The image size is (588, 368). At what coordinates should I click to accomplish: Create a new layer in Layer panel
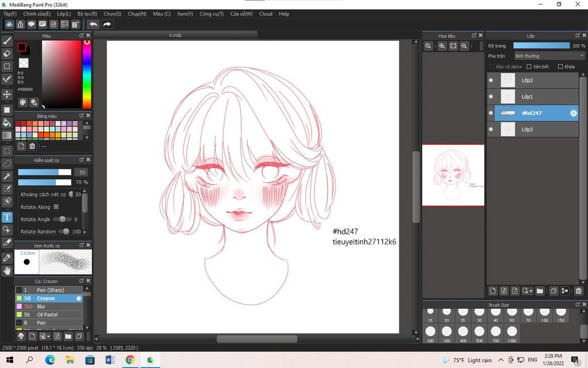[493, 290]
